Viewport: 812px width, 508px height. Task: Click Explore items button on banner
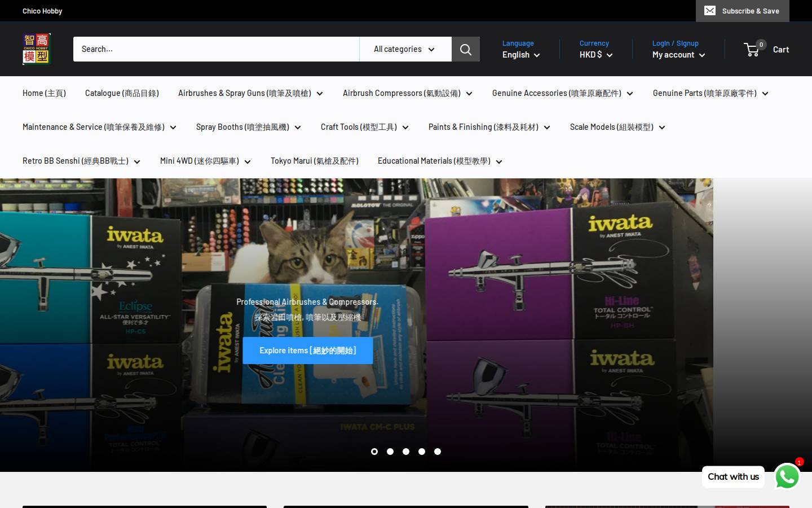click(x=308, y=351)
